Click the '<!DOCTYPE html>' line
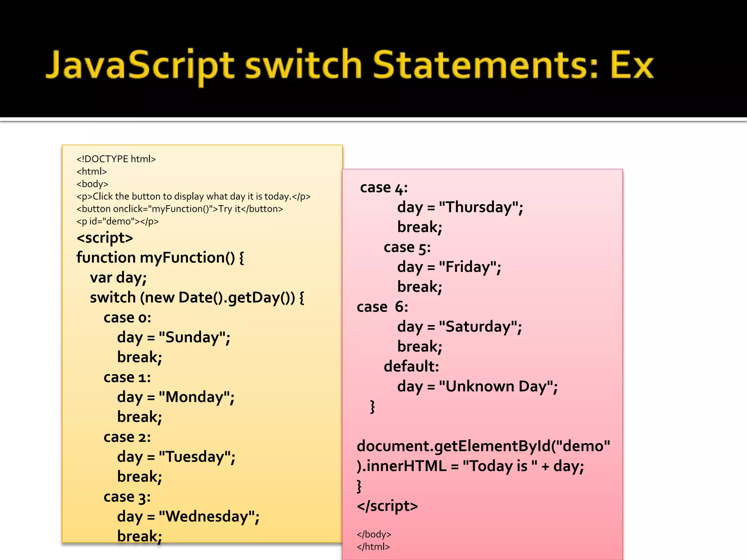Screen dimensions: 747x560 point(116,159)
